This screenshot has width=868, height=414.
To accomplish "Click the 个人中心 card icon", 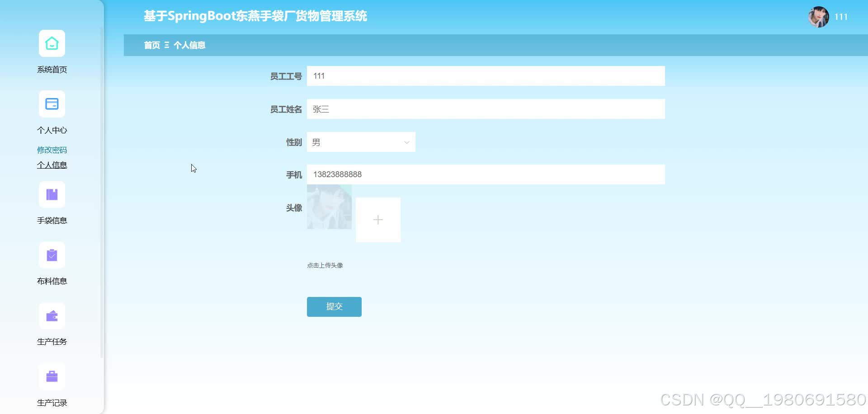I will tap(52, 103).
